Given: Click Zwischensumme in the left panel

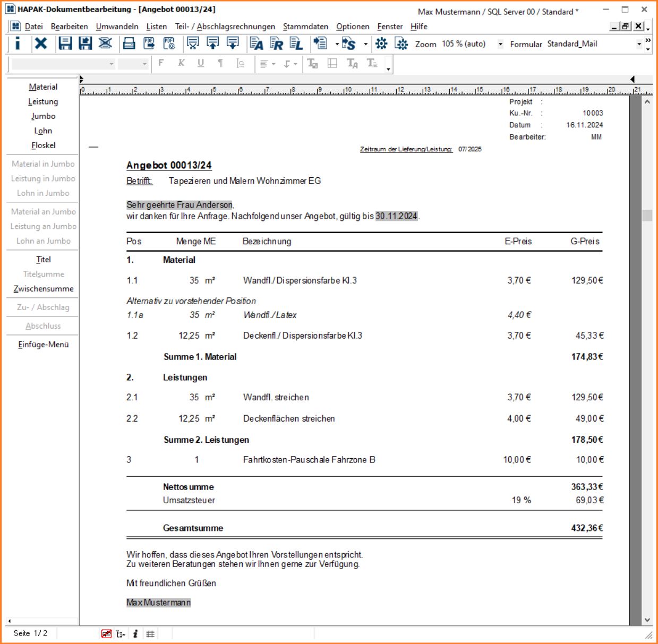Looking at the screenshot, I should (x=44, y=289).
